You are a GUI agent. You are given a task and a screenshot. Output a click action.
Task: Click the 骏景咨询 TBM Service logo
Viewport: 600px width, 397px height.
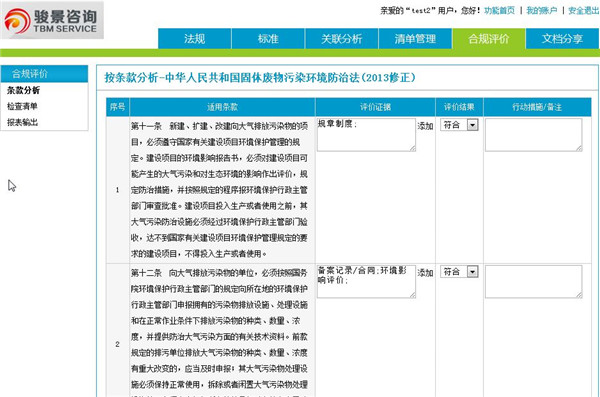point(52,20)
